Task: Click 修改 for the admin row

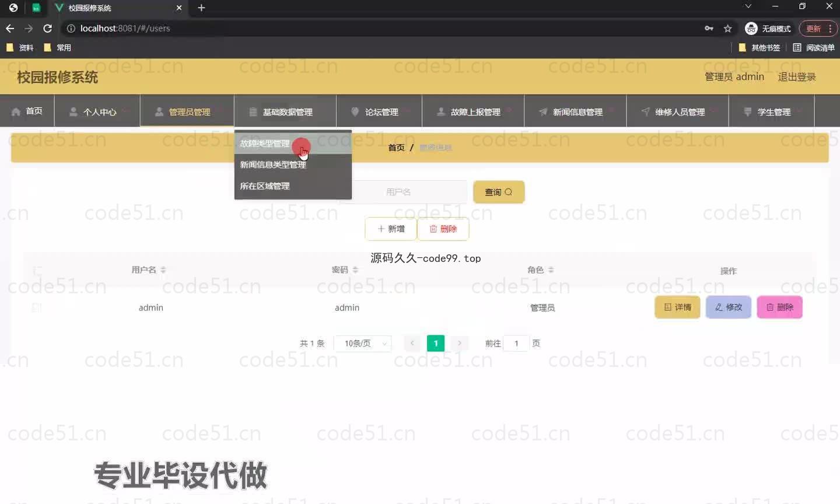Action: (729, 307)
